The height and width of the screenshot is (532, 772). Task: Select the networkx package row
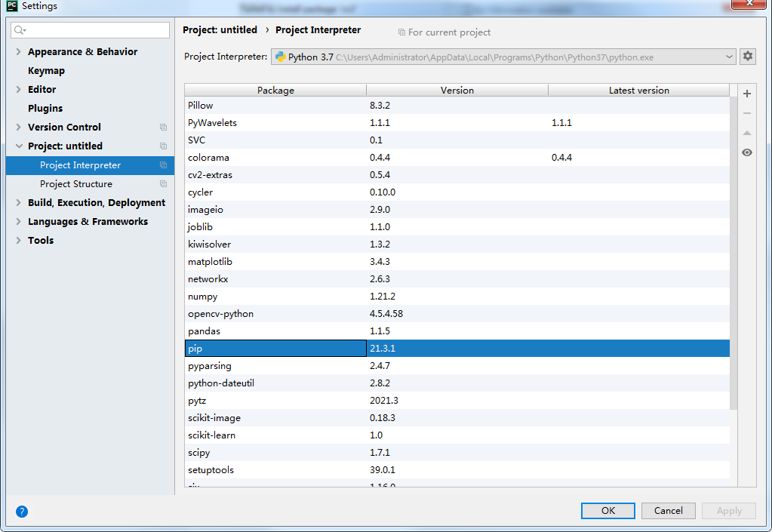click(457, 279)
